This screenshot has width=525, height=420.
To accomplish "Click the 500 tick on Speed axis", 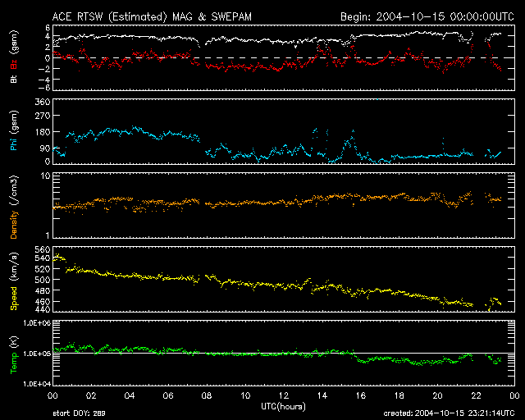I will [43, 280].
